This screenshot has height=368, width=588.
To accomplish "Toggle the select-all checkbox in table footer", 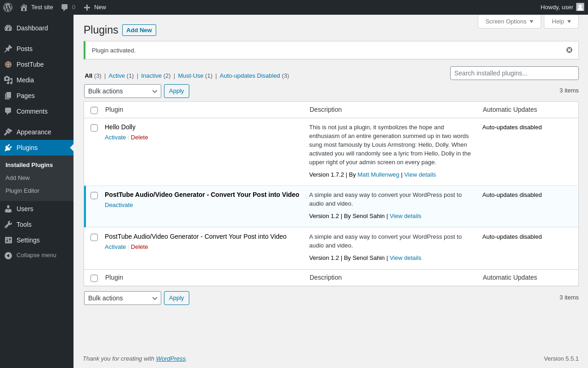I will click(94, 278).
